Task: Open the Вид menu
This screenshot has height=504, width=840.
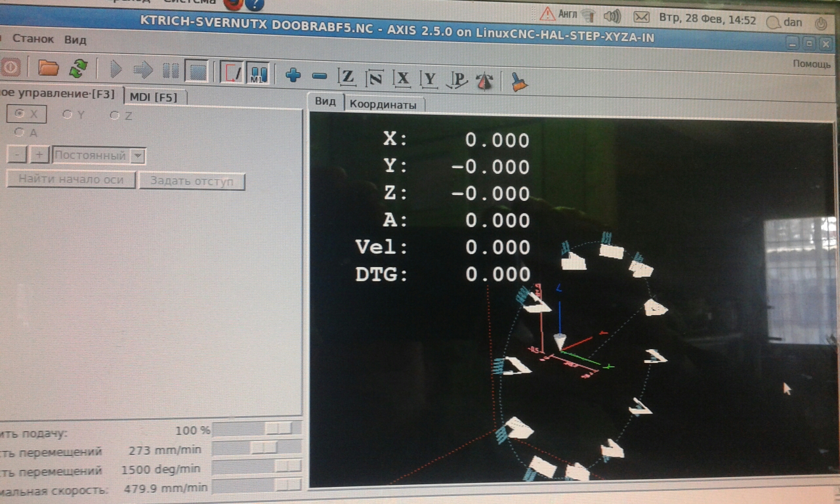Action: point(75,39)
